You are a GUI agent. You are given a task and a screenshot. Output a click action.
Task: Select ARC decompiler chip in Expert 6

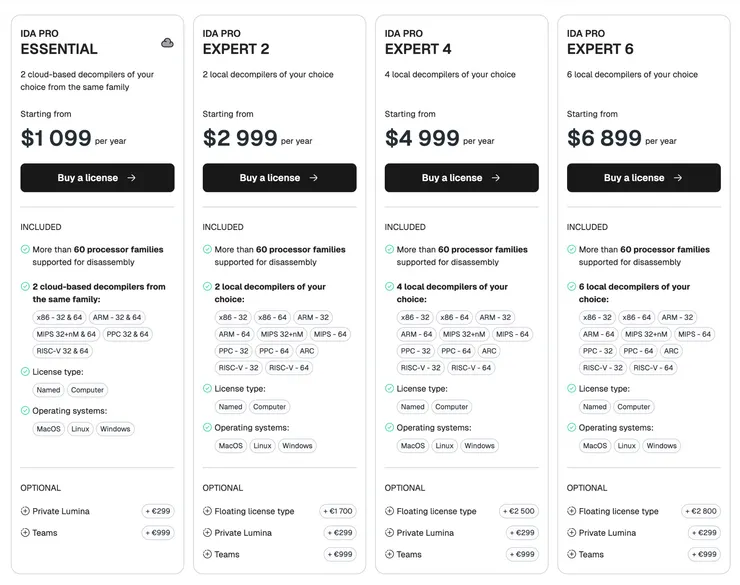tap(671, 351)
